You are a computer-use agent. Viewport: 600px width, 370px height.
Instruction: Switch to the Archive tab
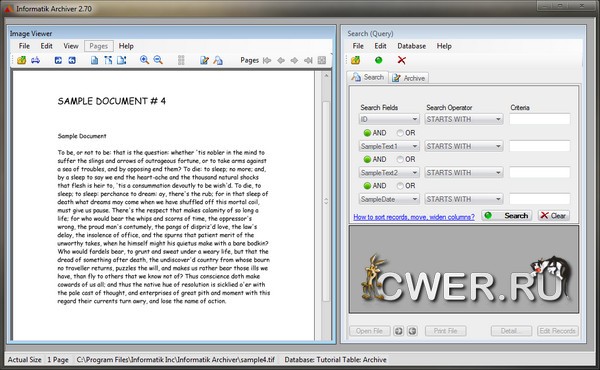pyautogui.click(x=408, y=78)
